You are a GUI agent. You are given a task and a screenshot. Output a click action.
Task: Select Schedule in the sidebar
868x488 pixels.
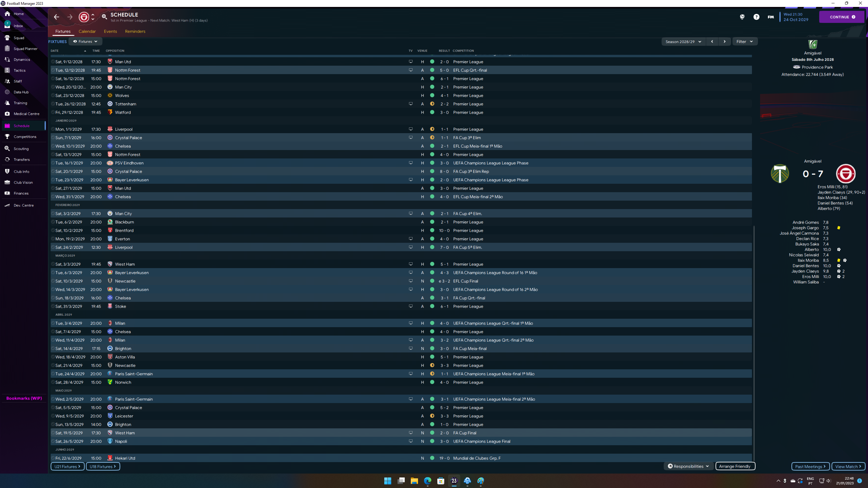coord(24,126)
